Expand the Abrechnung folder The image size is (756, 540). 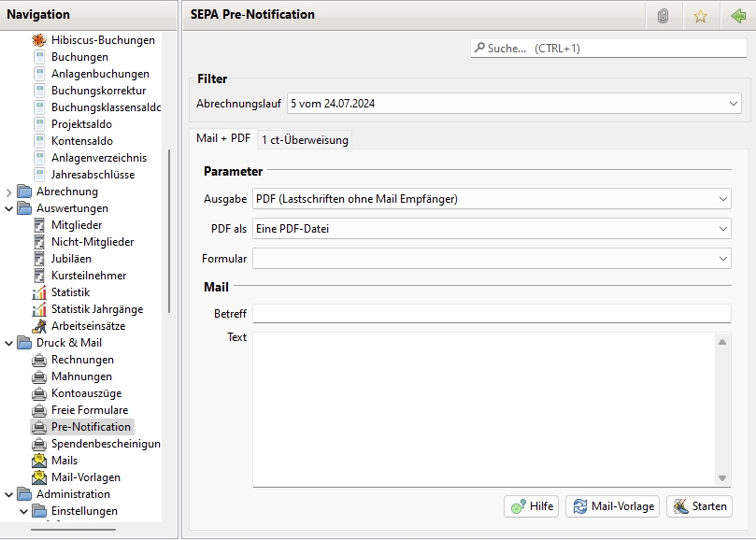tap(9, 192)
